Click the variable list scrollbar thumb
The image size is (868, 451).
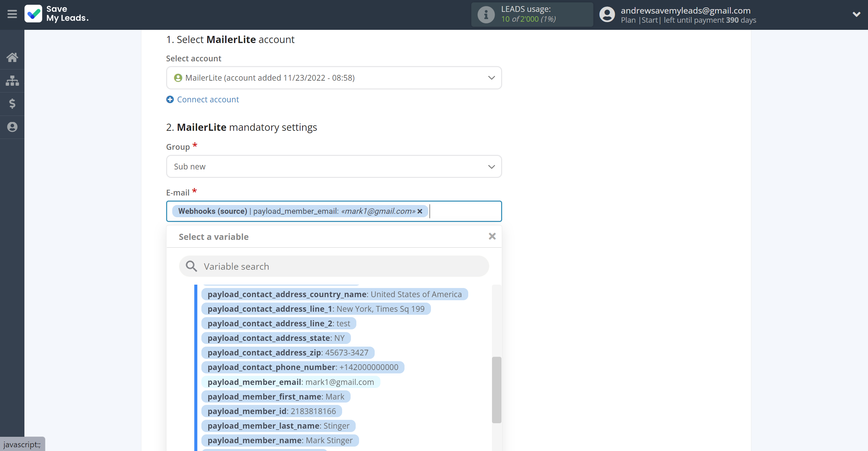click(496, 390)
